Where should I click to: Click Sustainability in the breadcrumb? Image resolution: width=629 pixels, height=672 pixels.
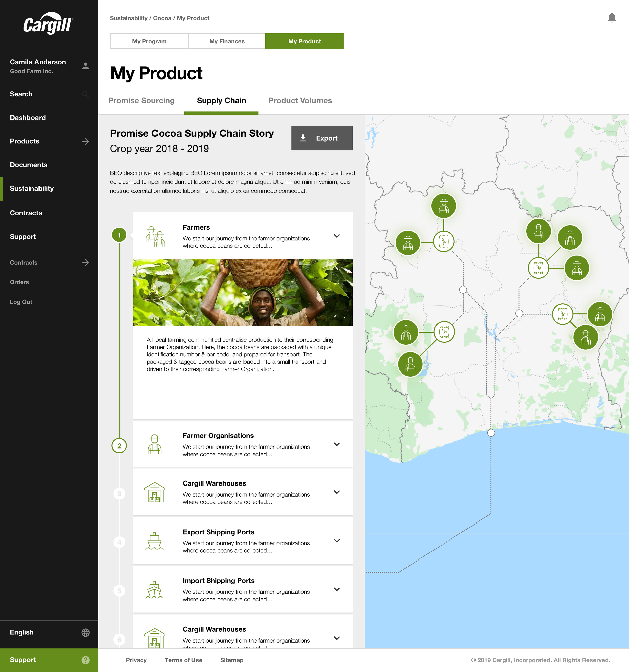point(129,18)
